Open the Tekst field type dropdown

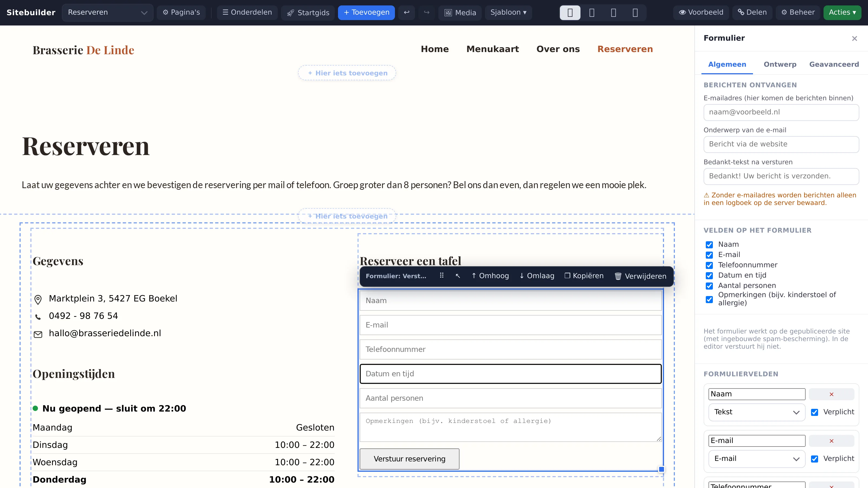coord(757,412)
